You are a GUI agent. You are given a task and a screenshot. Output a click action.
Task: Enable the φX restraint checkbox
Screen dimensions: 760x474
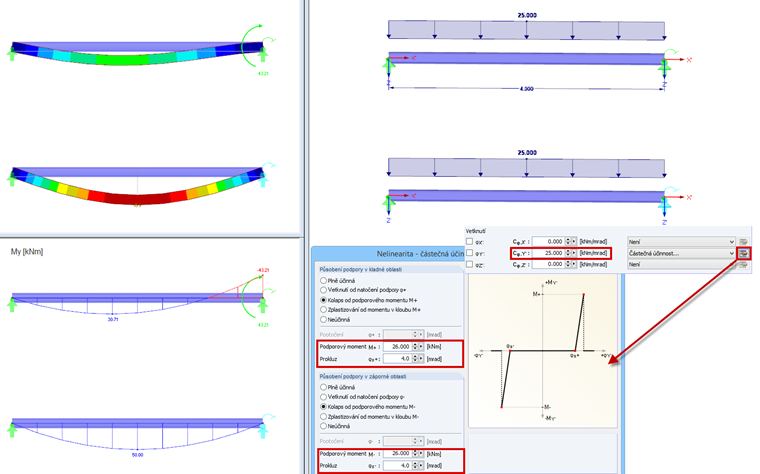469,241
